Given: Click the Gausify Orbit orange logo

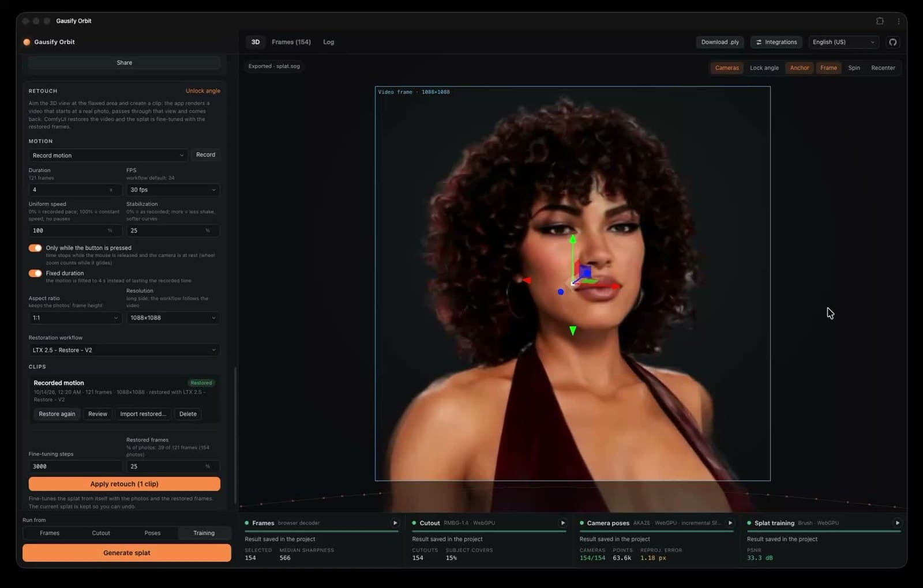Looking at the screenshot, I should click(27, 42).
